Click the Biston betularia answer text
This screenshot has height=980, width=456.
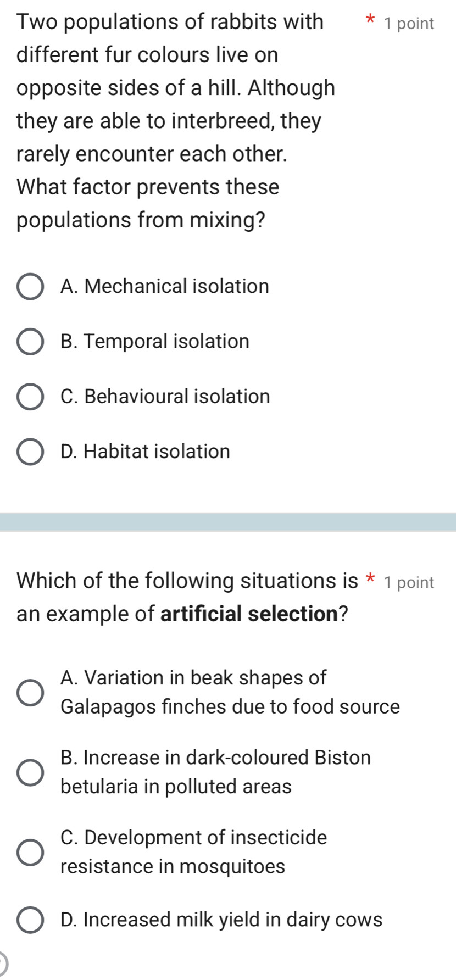215,772
